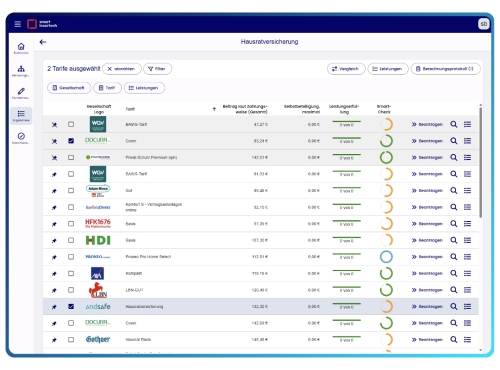Uncheck the andsafe Hausratversicherung checkbox
500x370 pixels.
coord(71,306)
